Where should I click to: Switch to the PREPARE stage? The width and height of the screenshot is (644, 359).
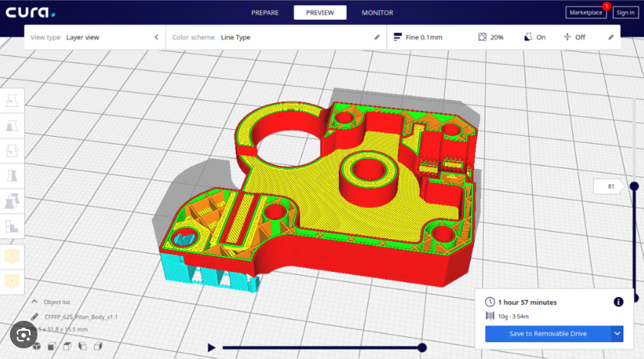(x=265, y=13)
